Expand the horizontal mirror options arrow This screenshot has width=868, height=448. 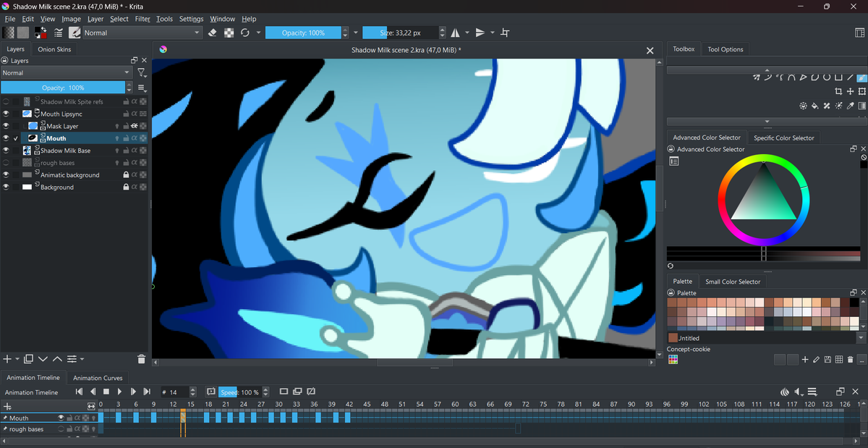[467, 33]
